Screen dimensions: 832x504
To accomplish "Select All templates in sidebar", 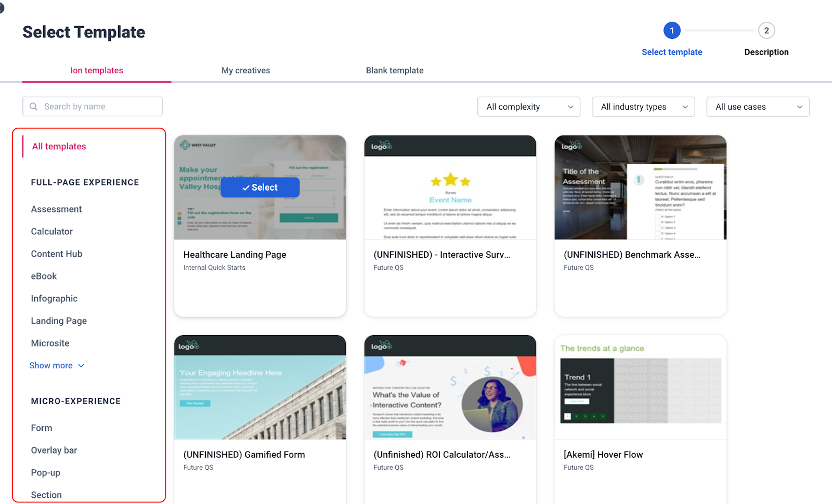I will tap(59, 147).
